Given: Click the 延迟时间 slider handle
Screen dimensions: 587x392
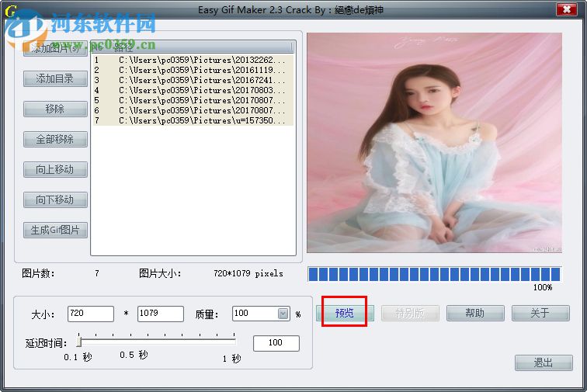Looking at the screenshot, I should (x=79, y=342).
